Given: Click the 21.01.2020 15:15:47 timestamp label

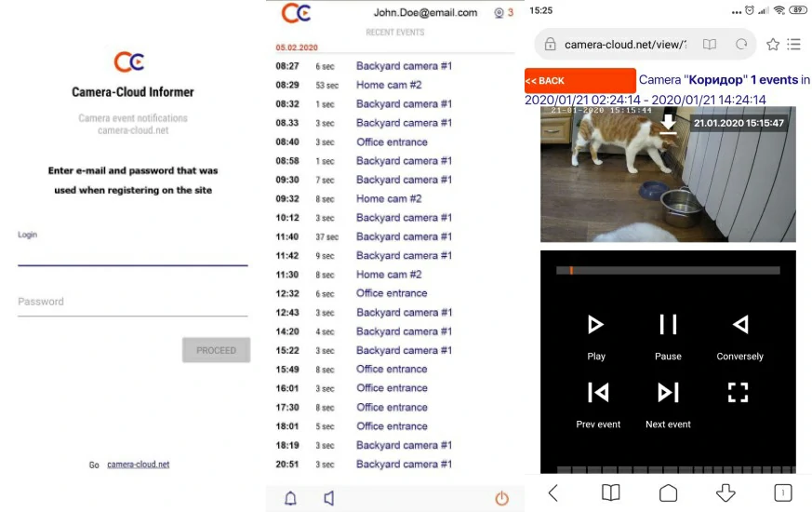Looking at the screenshot, I should [x=739, y=123].
